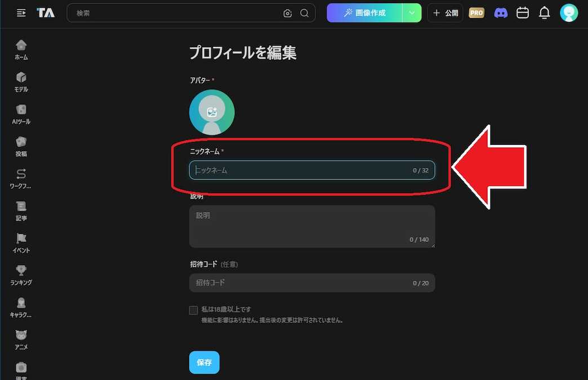Open the 投稿 section in the sidebar
The height and width of the screenshot is (380, 588).
(21, 142)
